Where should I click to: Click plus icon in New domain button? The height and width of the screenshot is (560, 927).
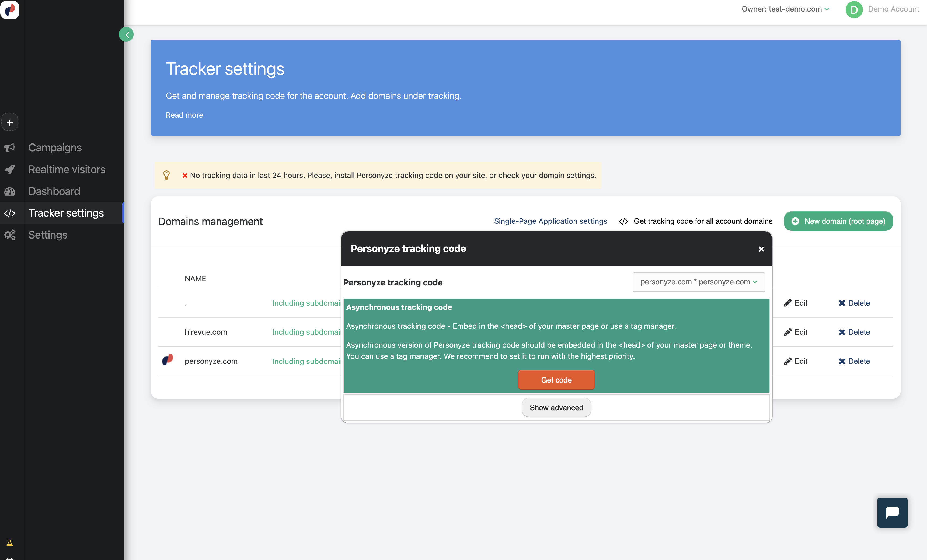pos(795,221)
